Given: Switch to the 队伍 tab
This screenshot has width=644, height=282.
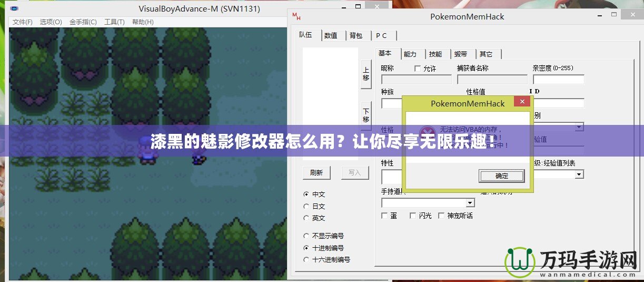Looking at the screenshot, I should pos(306,35).
